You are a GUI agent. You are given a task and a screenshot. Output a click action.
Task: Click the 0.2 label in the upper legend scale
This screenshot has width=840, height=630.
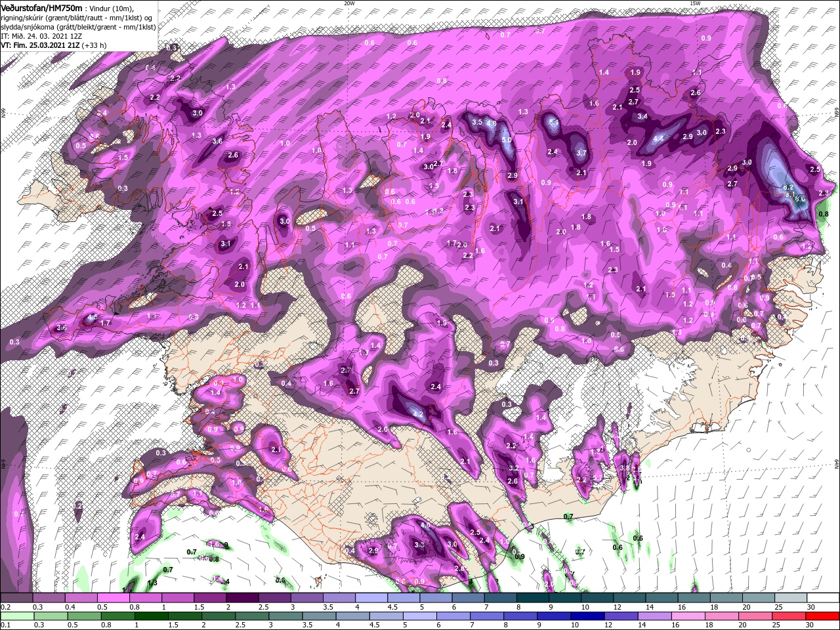(5, 607)
